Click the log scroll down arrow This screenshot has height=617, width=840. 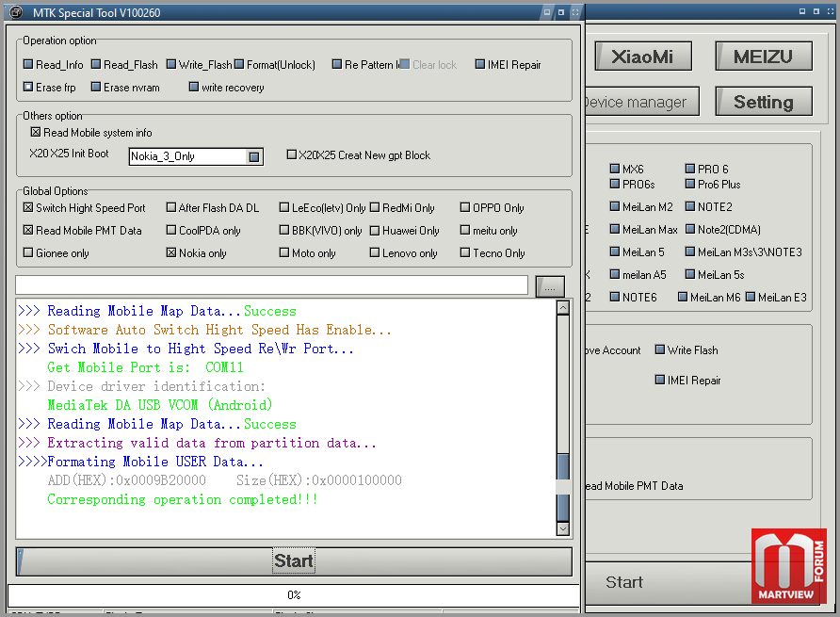[x=563, y=529]
